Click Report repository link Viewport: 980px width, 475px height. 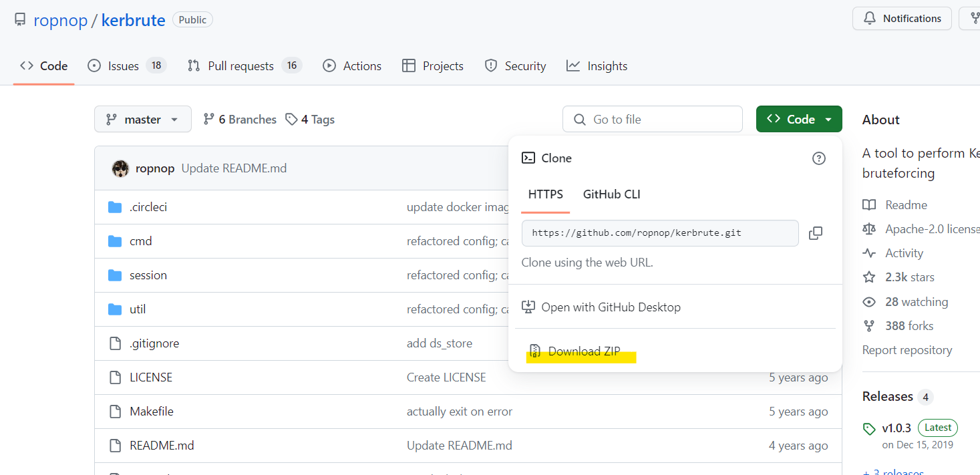click(907, 350)
